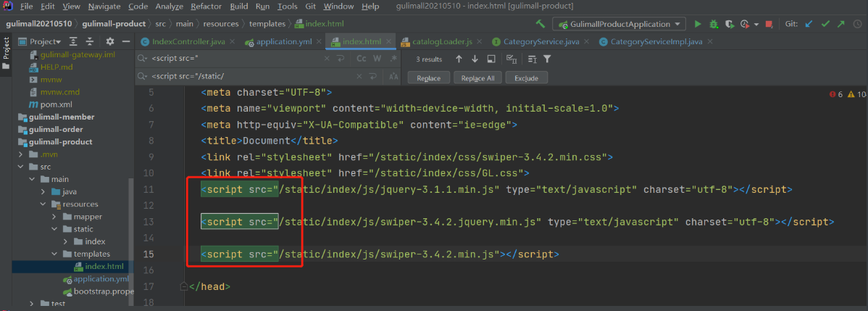
Task: Toggle Regex search option
Action: coord(393,59)
